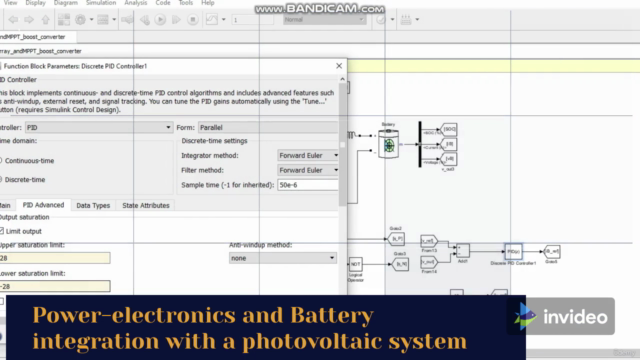Select the Continuous-time radio button
Image resolution: width=640 pixels, height=360 pixels.
(x=1, y=161)
